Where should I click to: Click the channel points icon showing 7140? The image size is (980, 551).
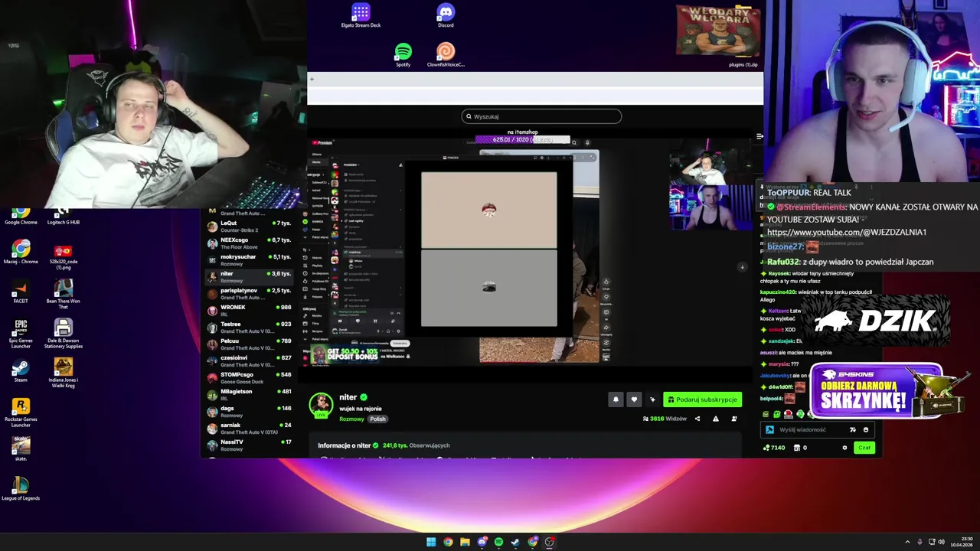773,448
